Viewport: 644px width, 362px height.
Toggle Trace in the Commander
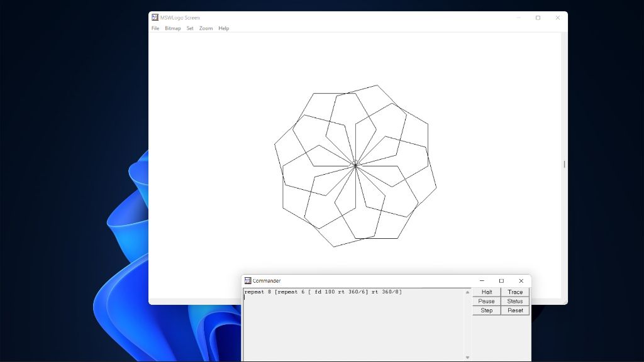click(515, 292)
